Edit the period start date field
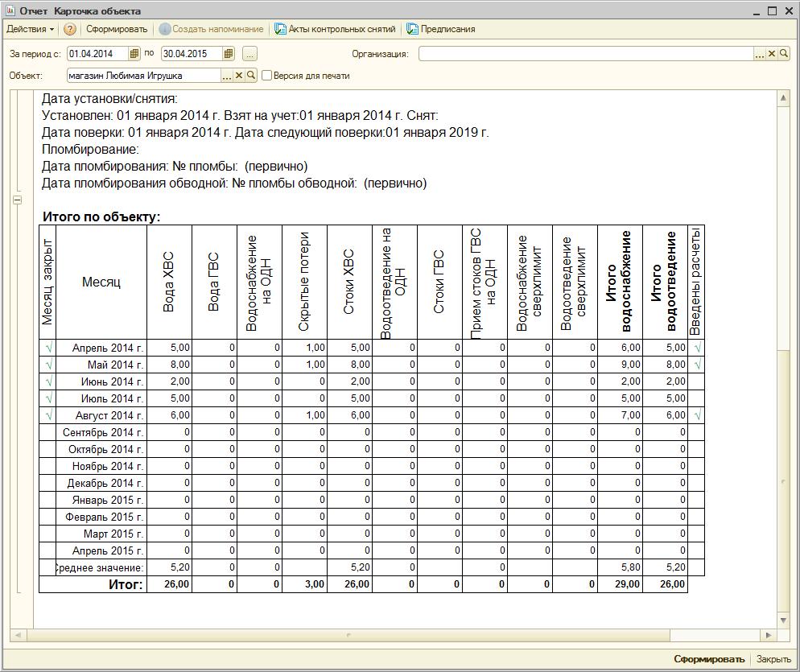This screenshot has height=672, width=800. (x=98, y=53)
